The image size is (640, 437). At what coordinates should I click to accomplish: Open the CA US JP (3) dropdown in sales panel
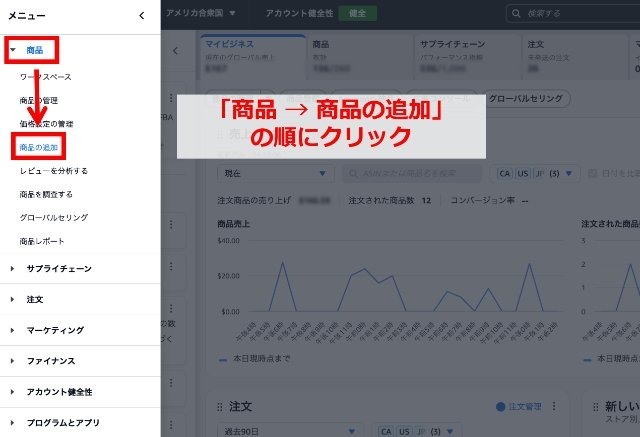pyautogui.click(x=534, y=173)
